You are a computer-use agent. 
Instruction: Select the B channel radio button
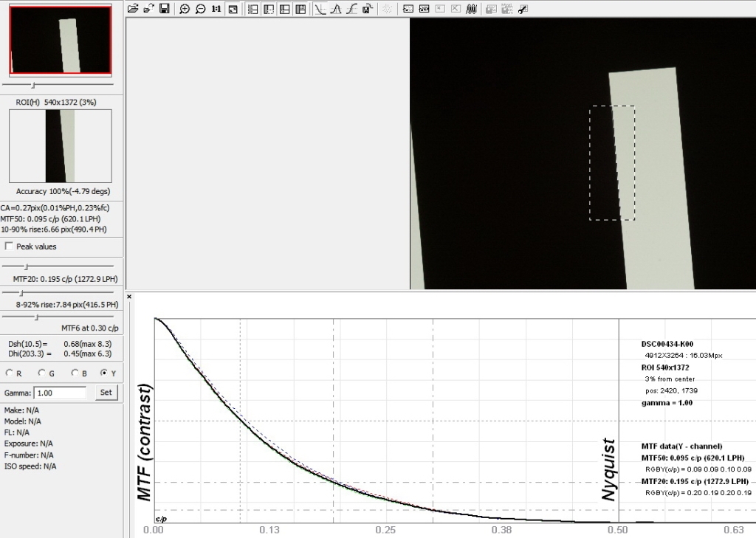(74, 373)
